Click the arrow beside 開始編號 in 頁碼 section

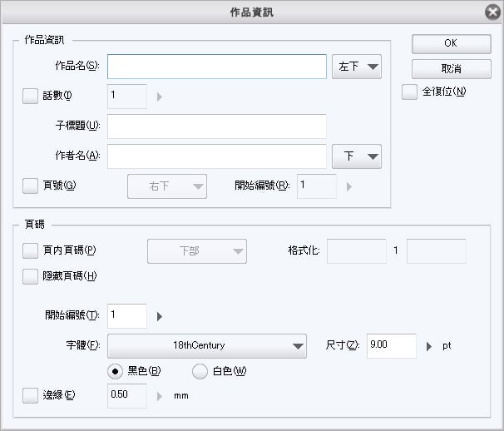click(x=159, y=316)
